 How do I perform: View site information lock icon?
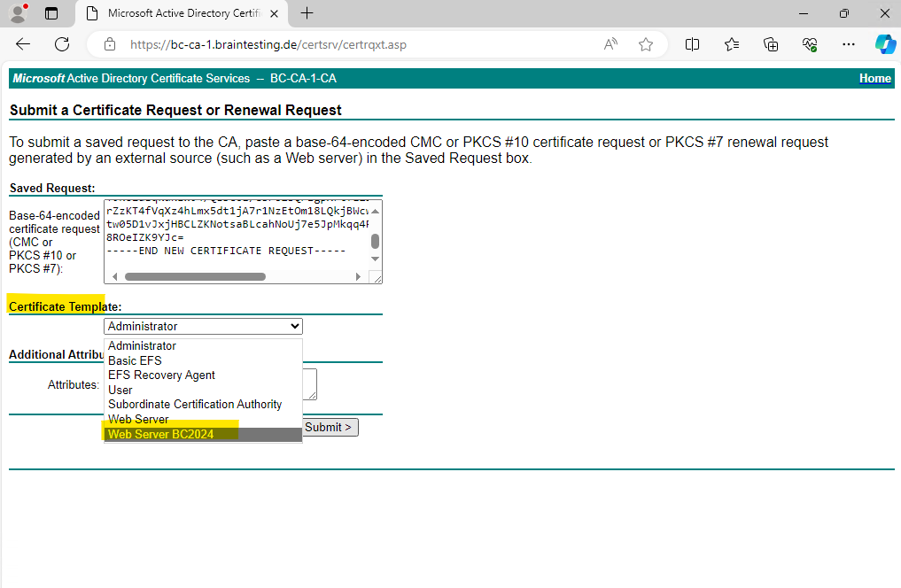110,44
